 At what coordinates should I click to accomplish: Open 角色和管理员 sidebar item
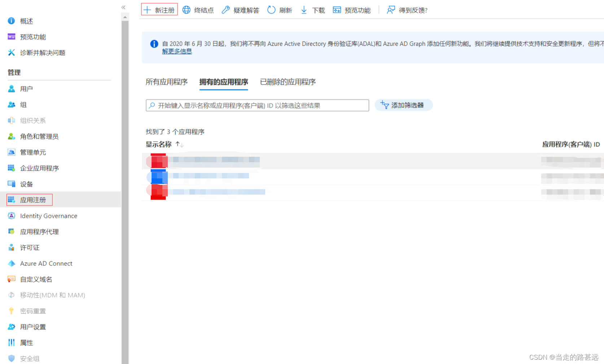33,136
